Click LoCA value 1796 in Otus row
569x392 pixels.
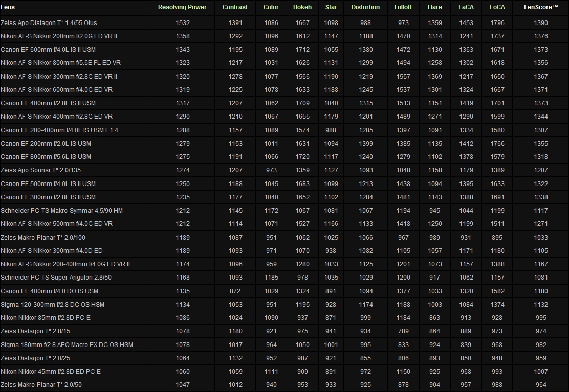click(497, 23)
